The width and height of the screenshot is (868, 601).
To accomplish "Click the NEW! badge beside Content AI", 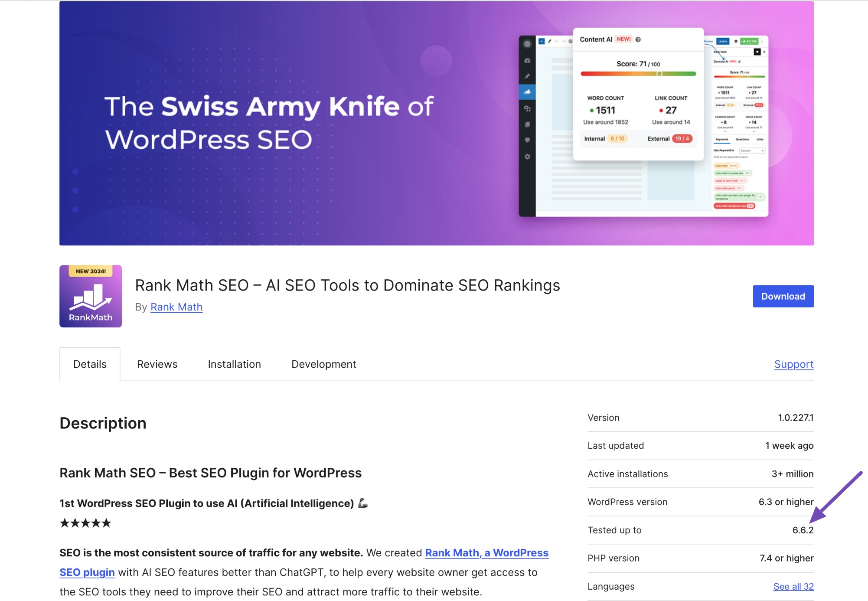I will pos(623,39).
